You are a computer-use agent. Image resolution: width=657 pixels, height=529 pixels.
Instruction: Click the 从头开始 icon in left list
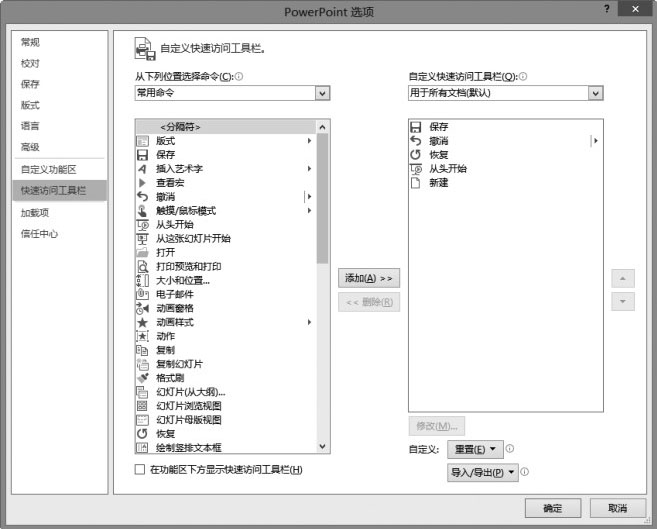pos(142,225)
